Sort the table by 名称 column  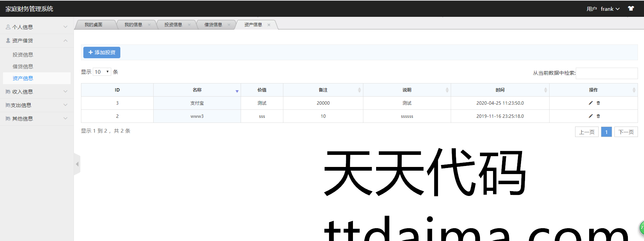coord(197,90)
